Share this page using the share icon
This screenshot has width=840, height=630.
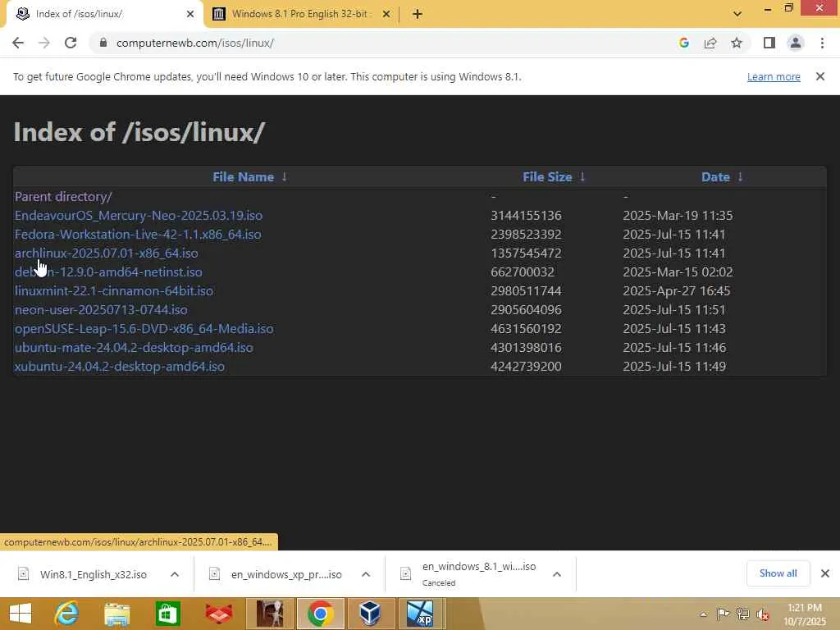click(710, 43)
